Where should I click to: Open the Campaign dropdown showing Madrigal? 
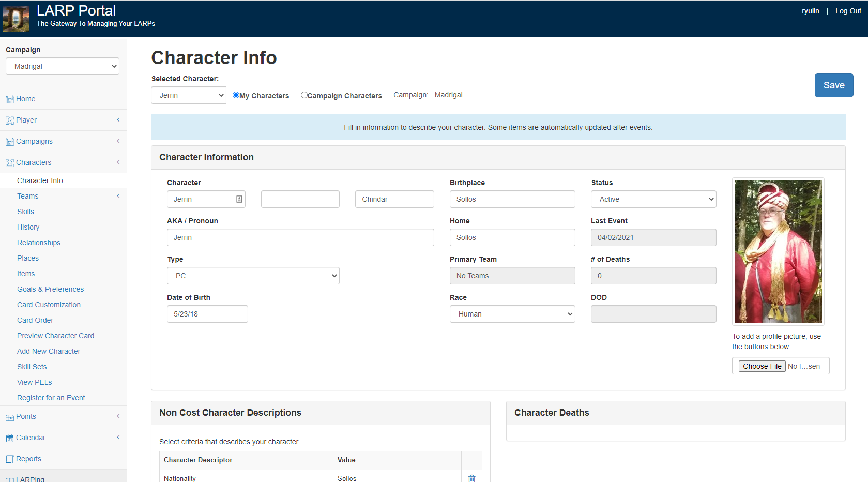coord(63,66)
